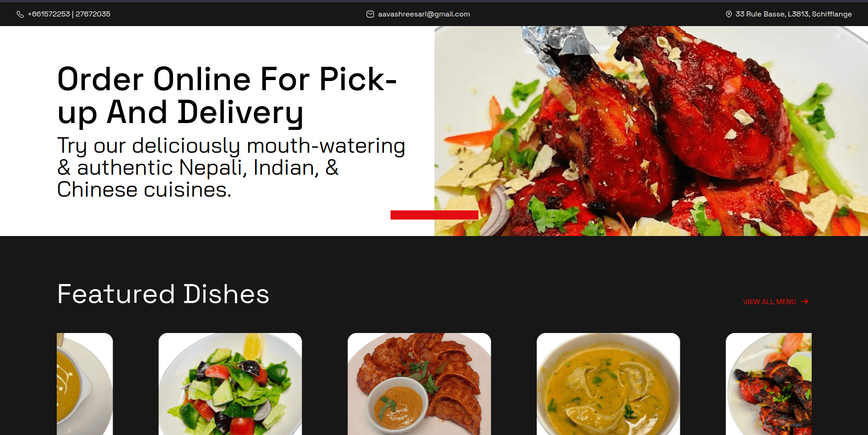This screenshot has width=868, height=435.
Task: Select the partially visible yellow soup card
Action: pos(85,384)
